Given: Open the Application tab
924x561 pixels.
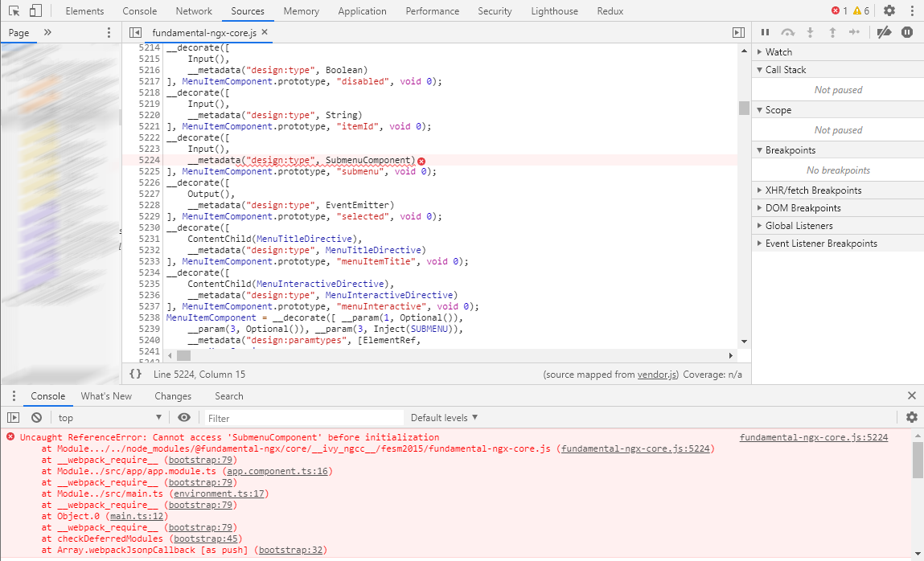Looking at the screenshot, I should coord(362,10).
